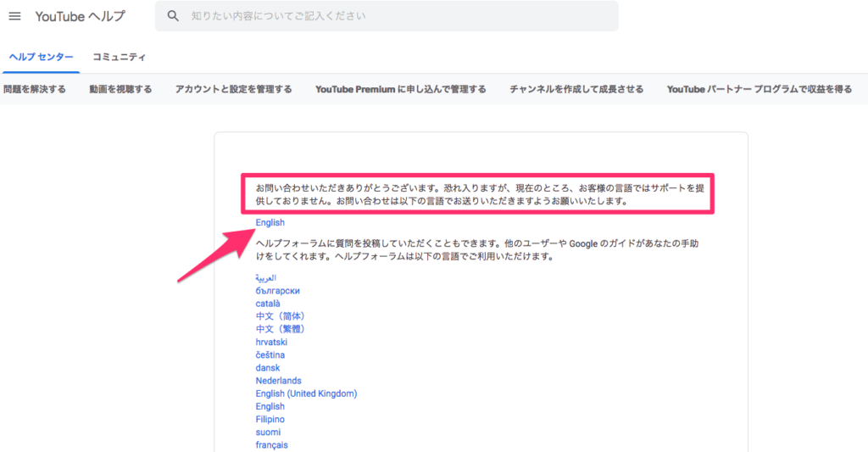Switch to the ヘルプ センター tab

click(41, 57)
